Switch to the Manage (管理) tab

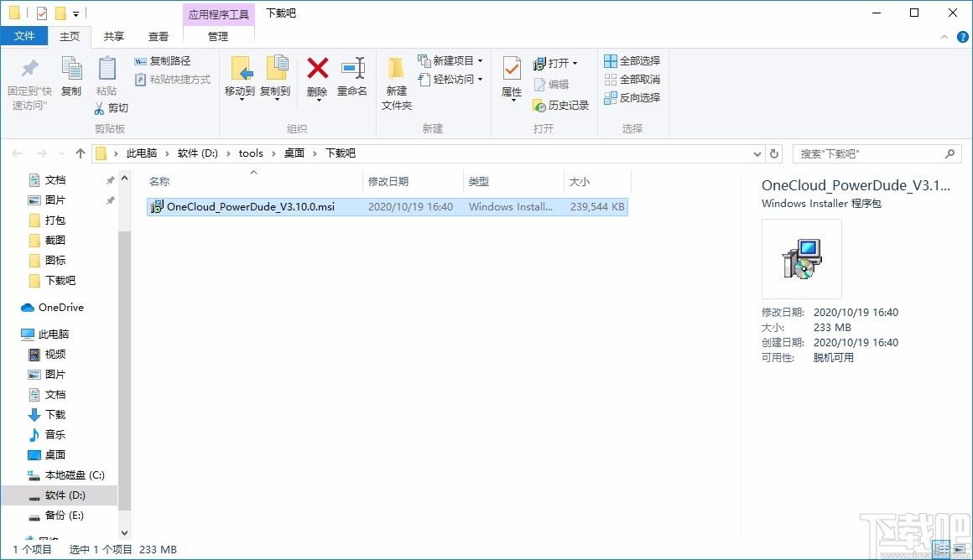[218, 37]
